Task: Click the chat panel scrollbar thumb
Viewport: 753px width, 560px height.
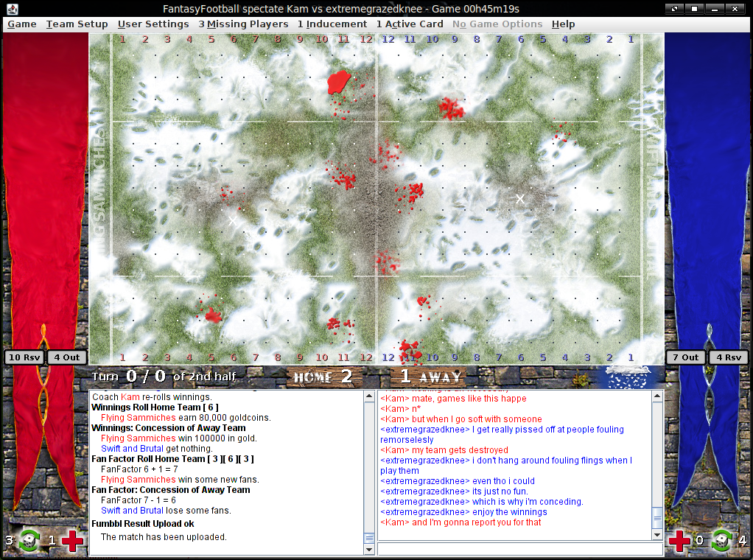Action: point(657,518)
